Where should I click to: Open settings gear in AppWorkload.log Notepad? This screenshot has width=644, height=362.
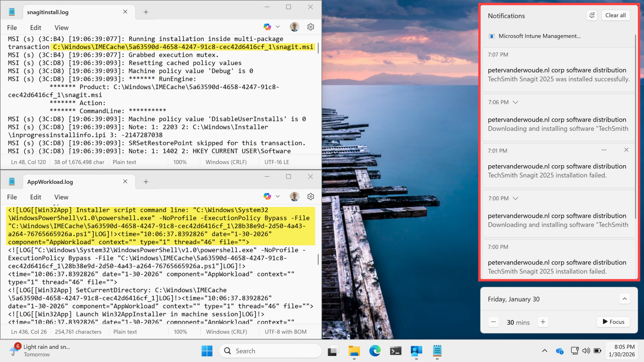[x=310, y=197]
